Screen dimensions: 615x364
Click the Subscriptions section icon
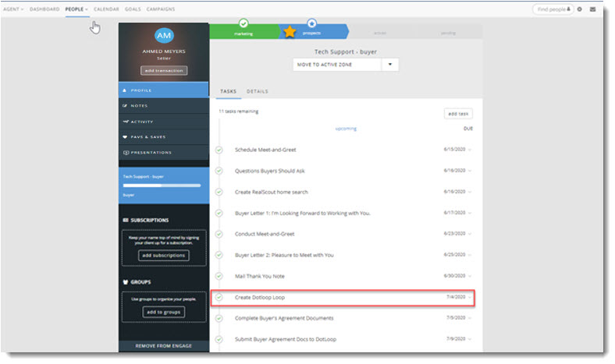click(126, 221)
